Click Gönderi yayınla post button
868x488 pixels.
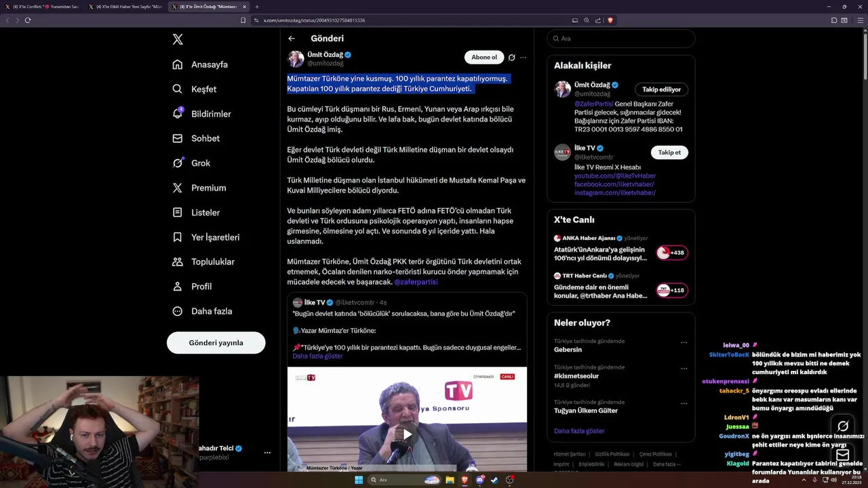coord(216,343)
